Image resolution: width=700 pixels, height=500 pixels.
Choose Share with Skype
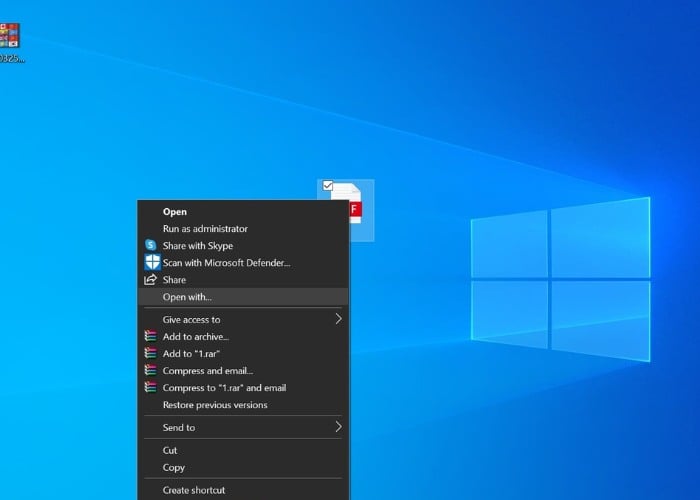pyautogui.click(x=243, y=246)
